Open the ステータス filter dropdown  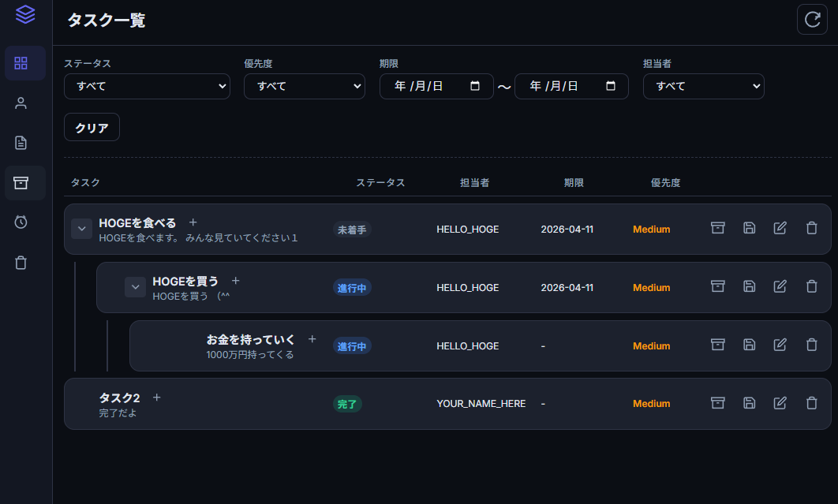point(147,86)
